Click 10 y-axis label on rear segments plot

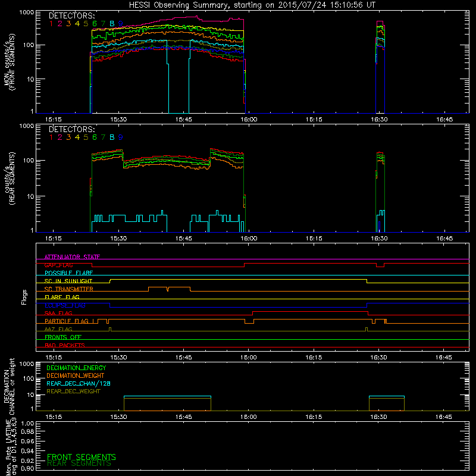(30, 196)
